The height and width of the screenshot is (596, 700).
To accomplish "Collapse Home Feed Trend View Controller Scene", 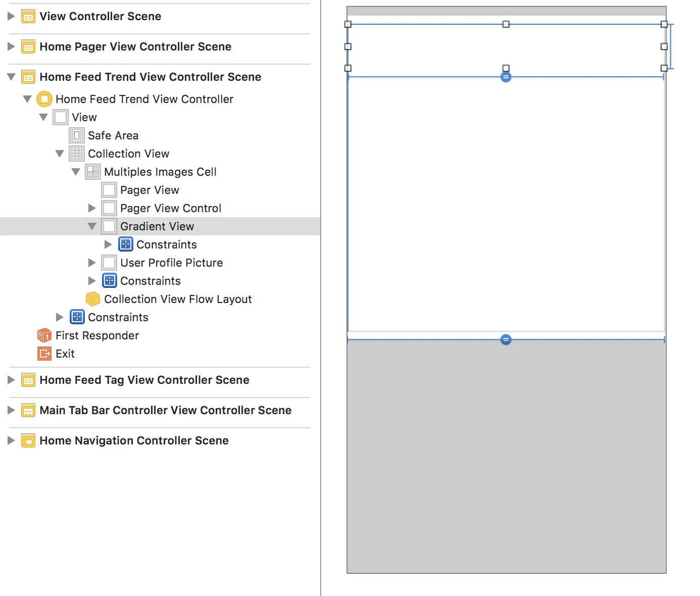I will [x=11, y=77].
